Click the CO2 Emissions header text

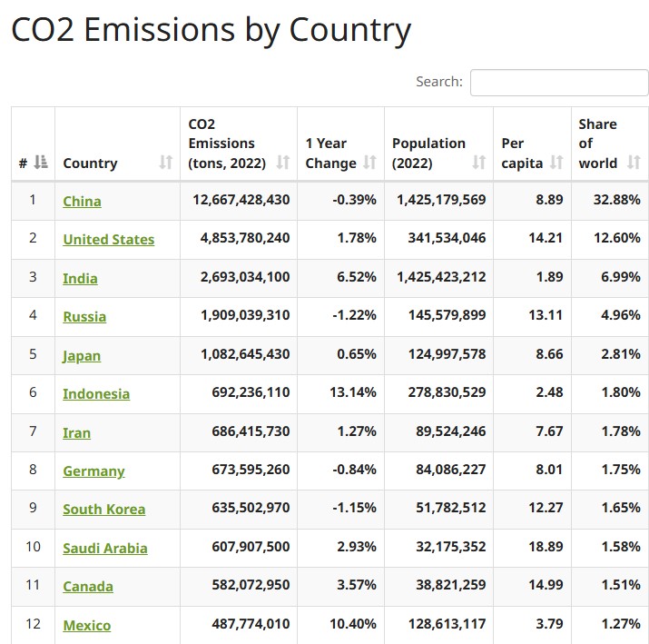click(227, 144)
